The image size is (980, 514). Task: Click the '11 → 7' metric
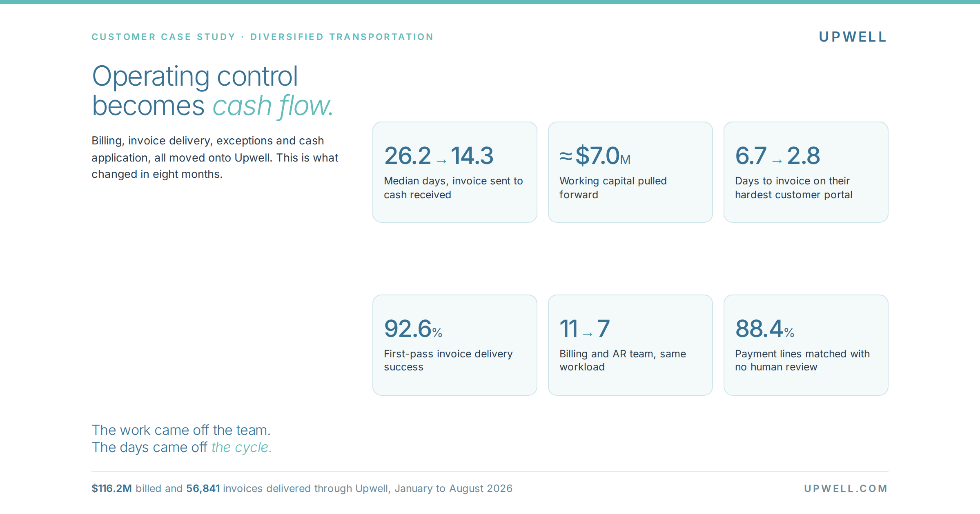click(x=585, y=328)
